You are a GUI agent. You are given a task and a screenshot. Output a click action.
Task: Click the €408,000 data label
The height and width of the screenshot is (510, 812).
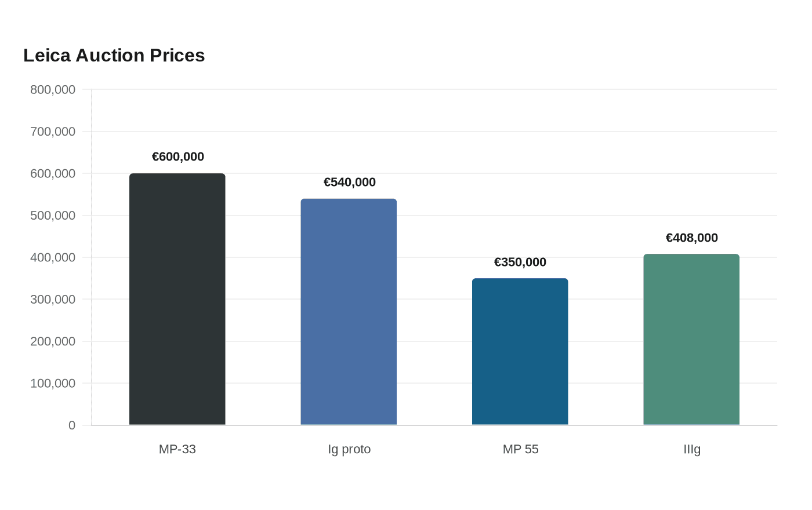click(x=692, y=238)
